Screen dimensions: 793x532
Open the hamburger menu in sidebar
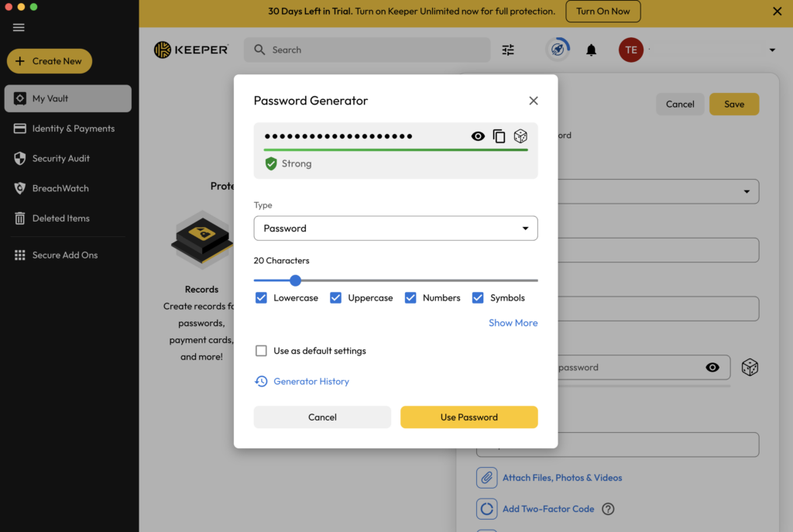[19, 27]
